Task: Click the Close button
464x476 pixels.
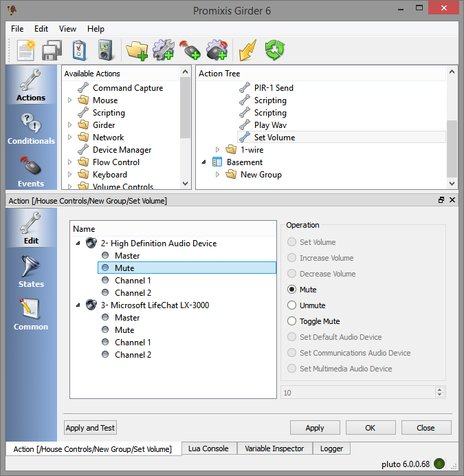Action: tap(426, 428)
